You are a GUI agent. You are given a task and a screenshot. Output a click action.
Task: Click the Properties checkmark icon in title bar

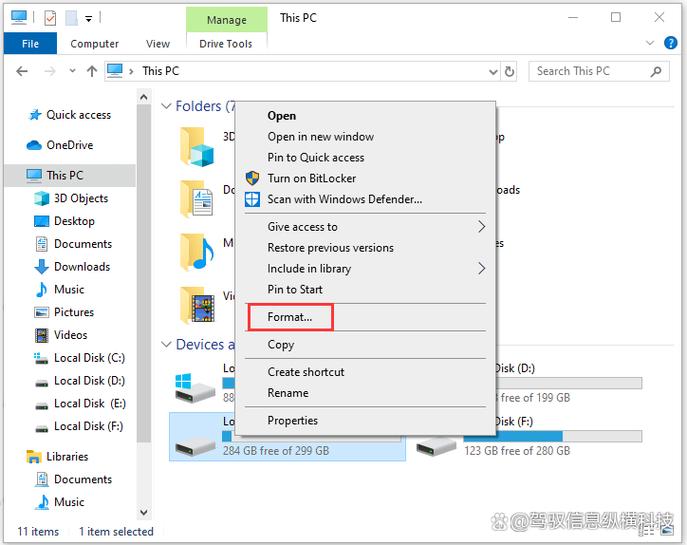[x=50, y=18]
